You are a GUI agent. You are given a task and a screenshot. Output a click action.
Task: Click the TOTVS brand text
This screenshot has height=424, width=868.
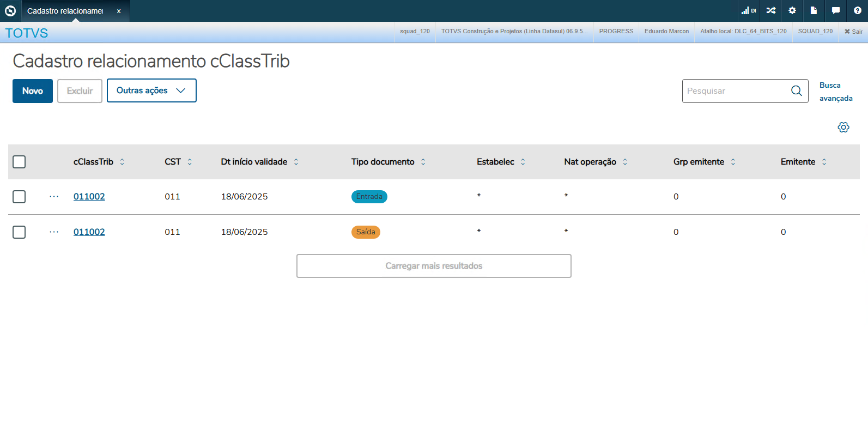pos(27,33)
